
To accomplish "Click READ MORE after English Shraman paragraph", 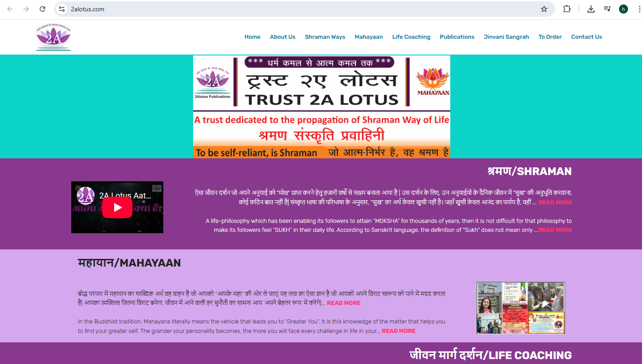I will pyautogui.click(x=555, y=230).
